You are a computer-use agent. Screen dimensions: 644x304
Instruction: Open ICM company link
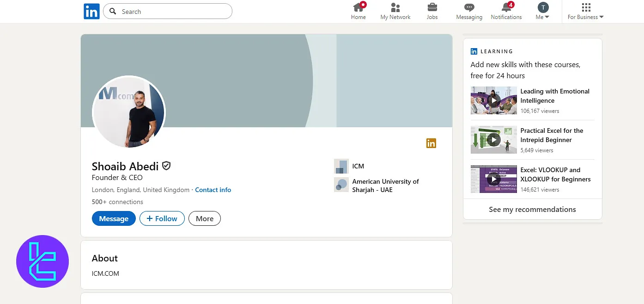[x=358, y=166]
